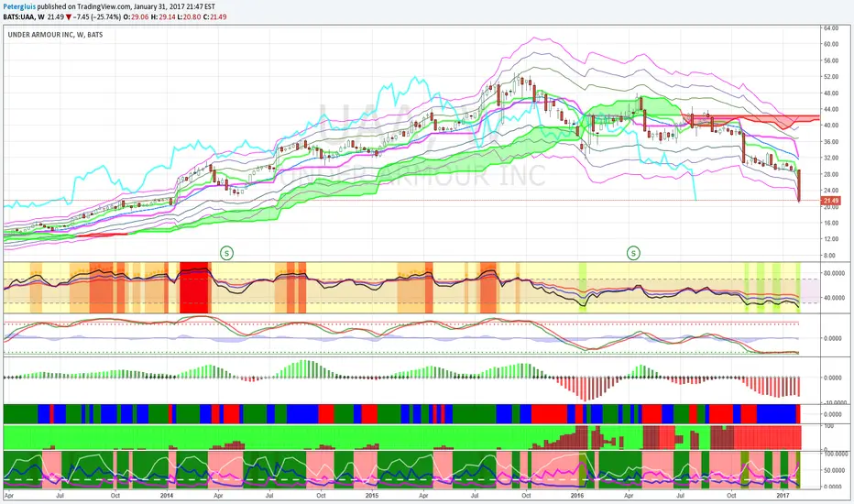Click the H:29.14 high value in header
Image resolution: width=854 pixels, height=504 pixels.
coord(163,16)
